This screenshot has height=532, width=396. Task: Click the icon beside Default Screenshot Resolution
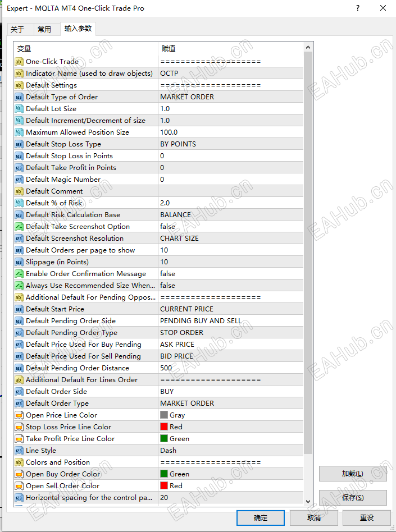(x=19, y=239)
